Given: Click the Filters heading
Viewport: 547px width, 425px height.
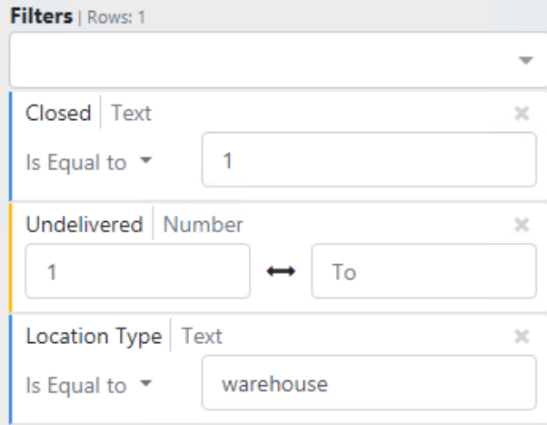Looking at the screenshot, I should 42,16.
